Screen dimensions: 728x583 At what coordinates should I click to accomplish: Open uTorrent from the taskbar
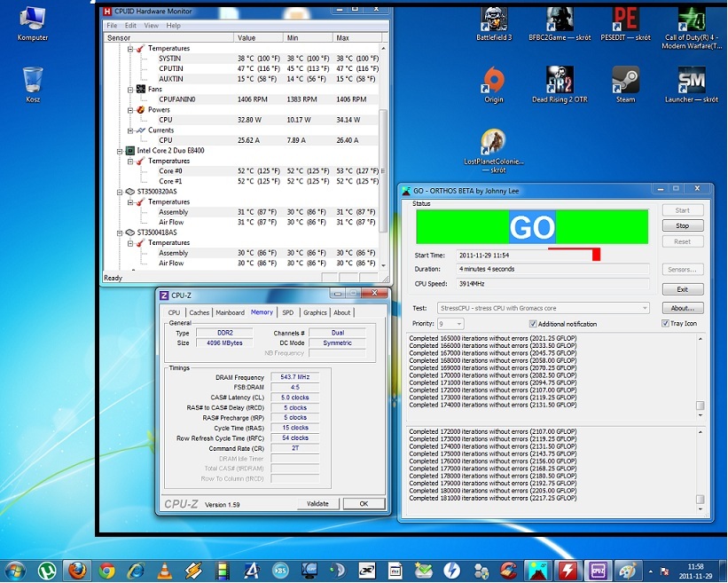tap(47, 571)
